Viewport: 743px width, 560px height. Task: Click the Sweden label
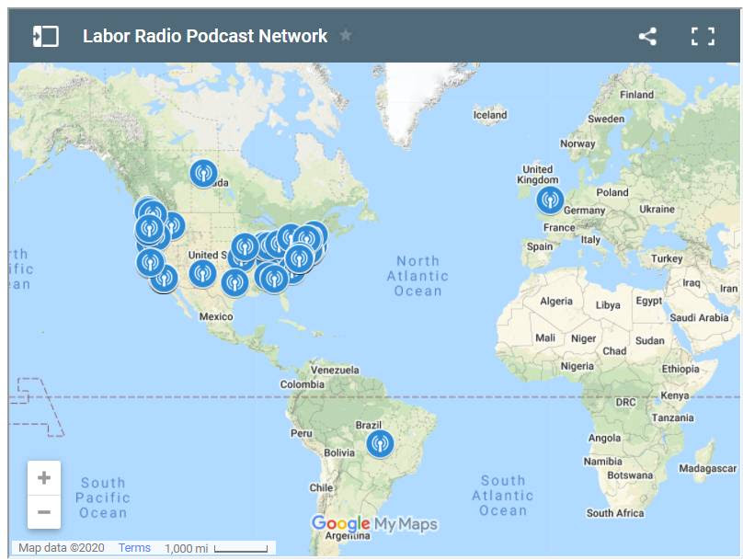click(606, 119)
